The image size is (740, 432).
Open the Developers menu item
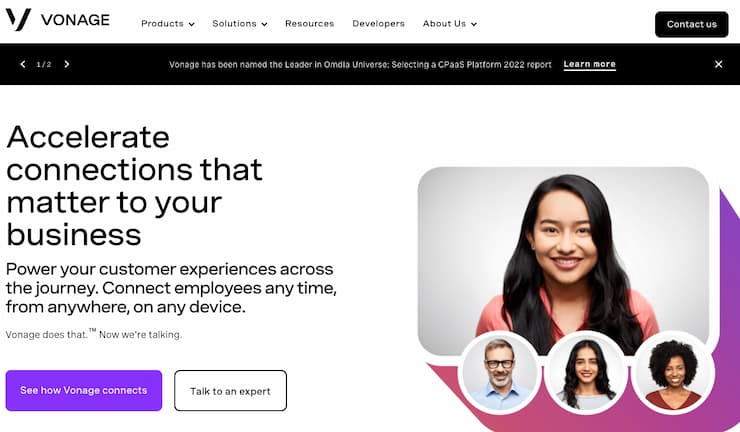tap(378, 24)
